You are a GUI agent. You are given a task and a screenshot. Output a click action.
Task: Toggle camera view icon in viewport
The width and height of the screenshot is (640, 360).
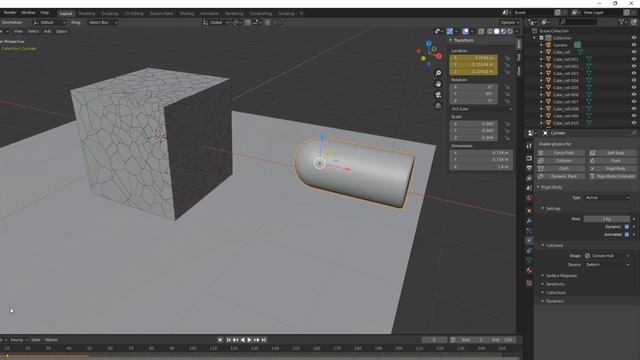point(438,95)
